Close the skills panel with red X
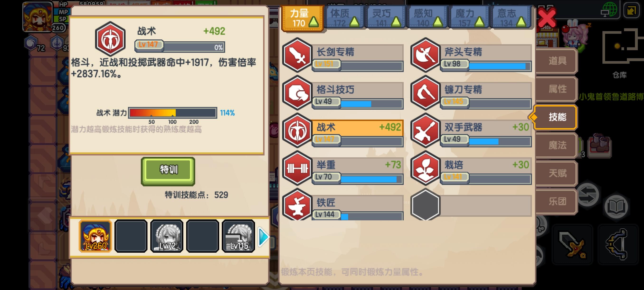The width and height of the screenshot is (644, 290). tap(547, 17)
